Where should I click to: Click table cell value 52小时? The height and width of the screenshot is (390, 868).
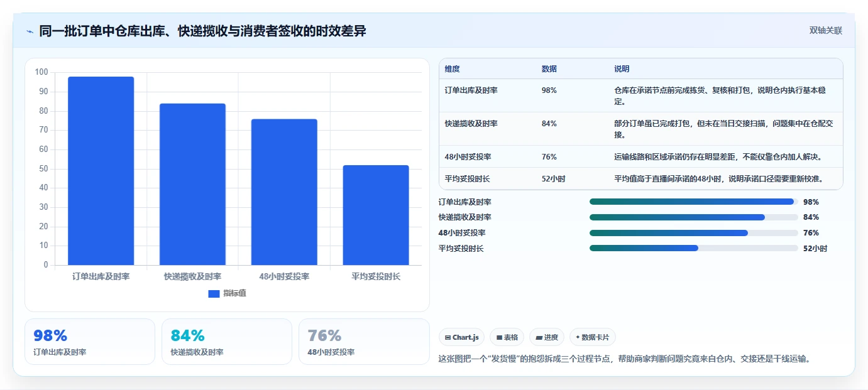coord(553,179)
